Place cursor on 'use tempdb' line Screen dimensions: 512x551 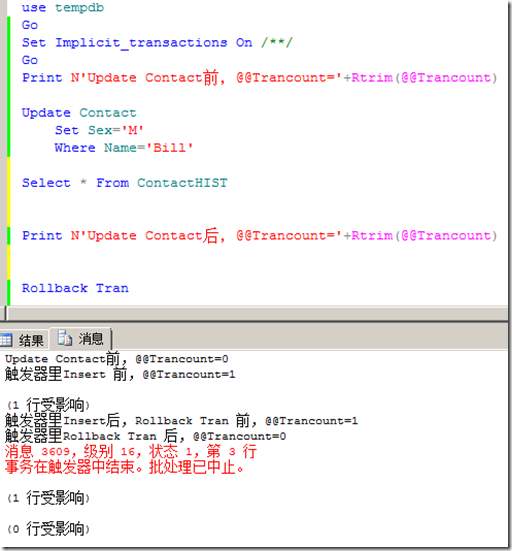click(63, 8)
